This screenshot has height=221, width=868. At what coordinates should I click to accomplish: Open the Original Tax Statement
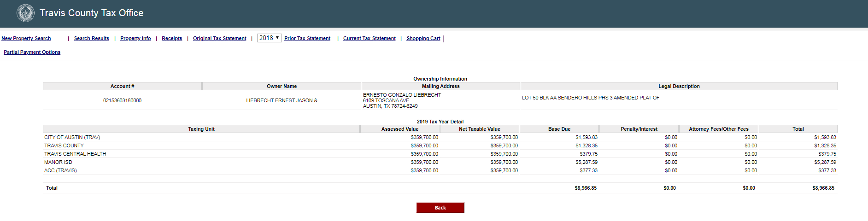pyautogui.click(x=220, y=39)
